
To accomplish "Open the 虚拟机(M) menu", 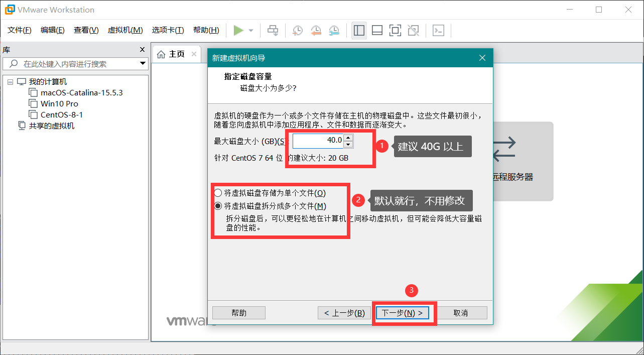I will [x=125, y=30].
